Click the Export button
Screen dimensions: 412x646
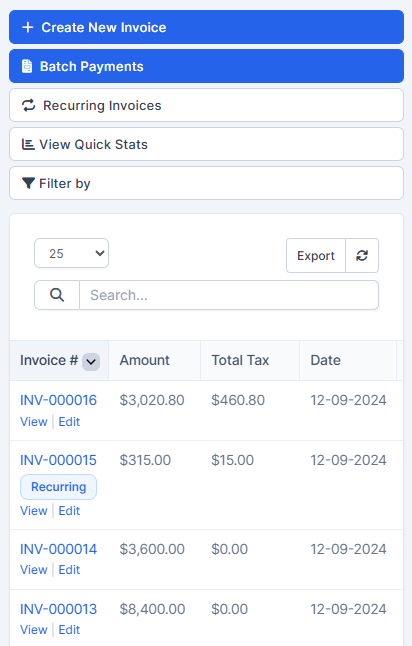pos(316,256)
